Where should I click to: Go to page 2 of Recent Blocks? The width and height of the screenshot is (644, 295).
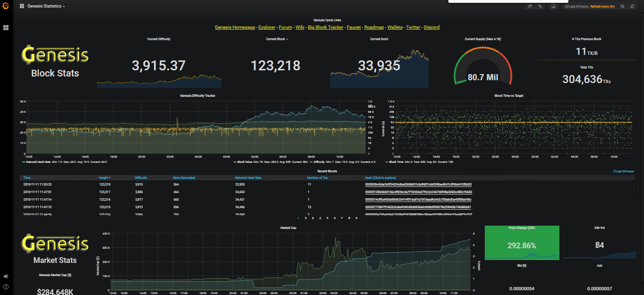pyautogui.click(x=306, y=219)
